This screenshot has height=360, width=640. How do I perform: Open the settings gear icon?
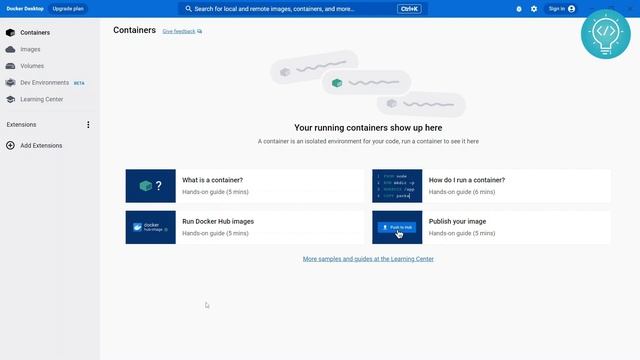point(534,9)
